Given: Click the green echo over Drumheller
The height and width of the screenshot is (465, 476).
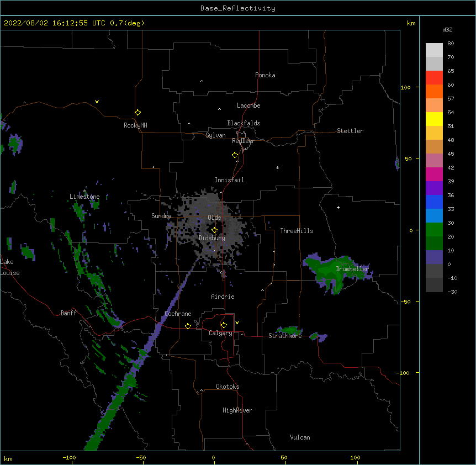Looking at the screenshot, I should click(332, 273).
